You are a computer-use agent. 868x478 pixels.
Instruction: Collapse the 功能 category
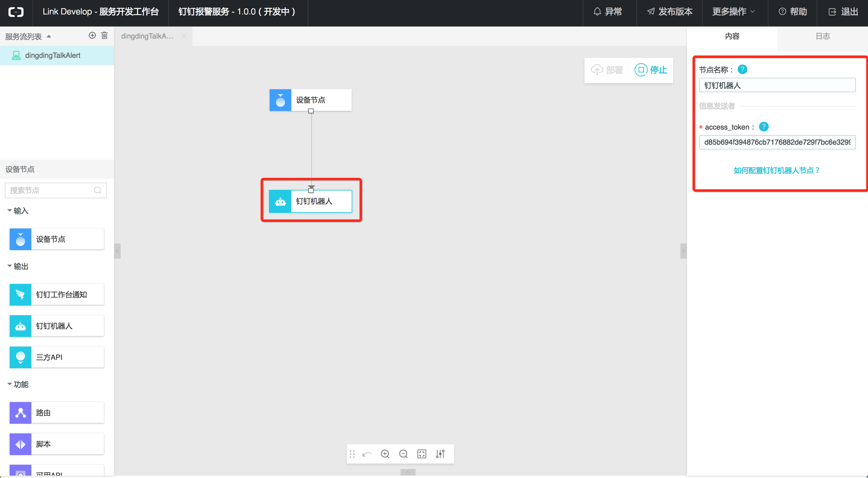click(9, 384)
